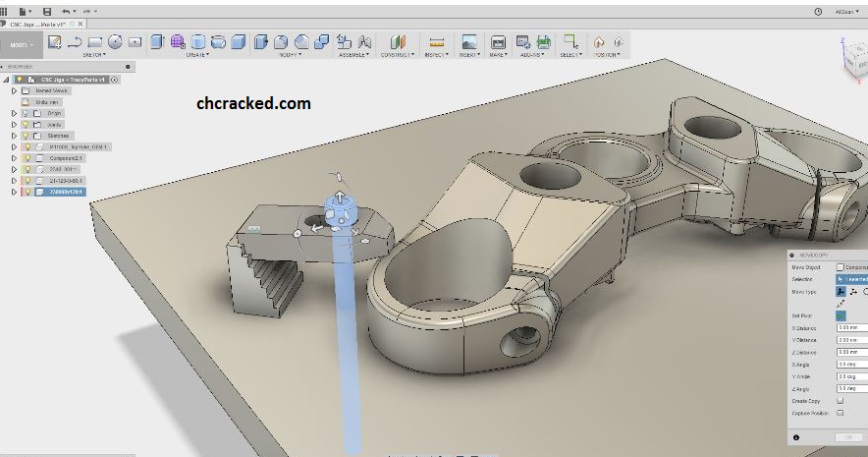868x457 pixels.
Task: Click the Construct plane icon
Action: point(398,41)
